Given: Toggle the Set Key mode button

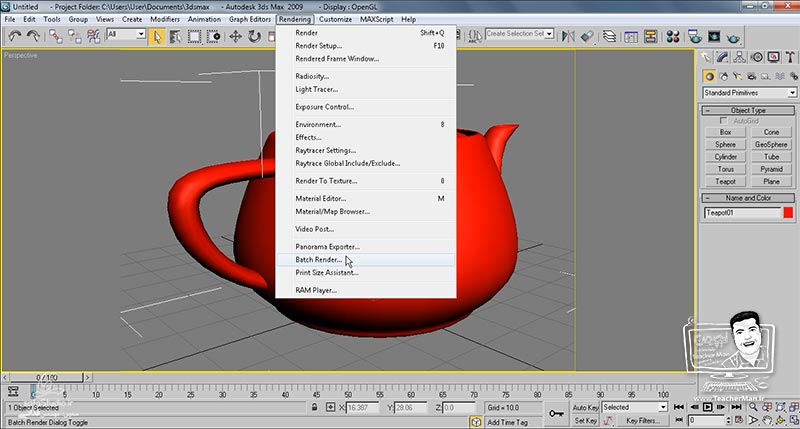Looking at the screenshot, I should click(585, 421).
